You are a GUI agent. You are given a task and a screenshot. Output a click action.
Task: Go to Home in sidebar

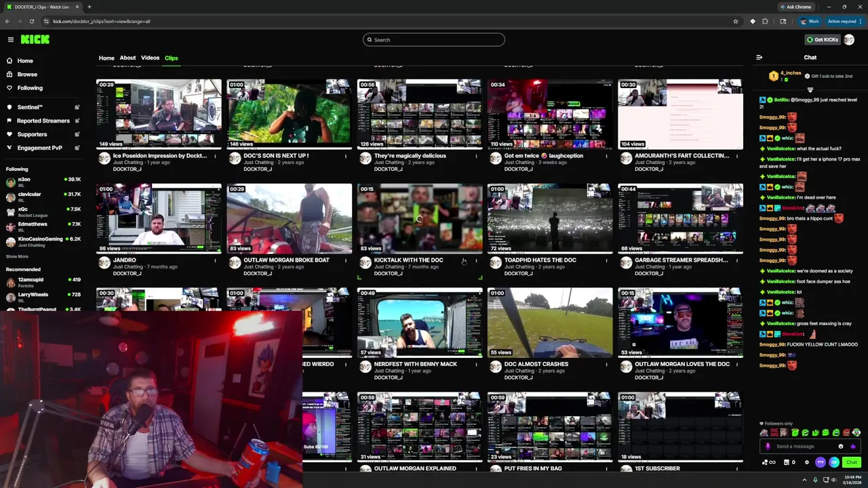point(25,61)
